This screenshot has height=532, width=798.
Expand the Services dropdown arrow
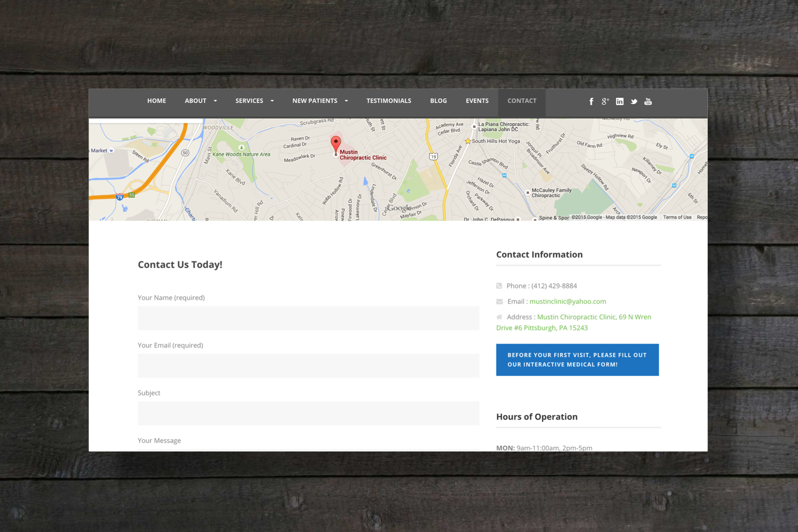[272, 101]
